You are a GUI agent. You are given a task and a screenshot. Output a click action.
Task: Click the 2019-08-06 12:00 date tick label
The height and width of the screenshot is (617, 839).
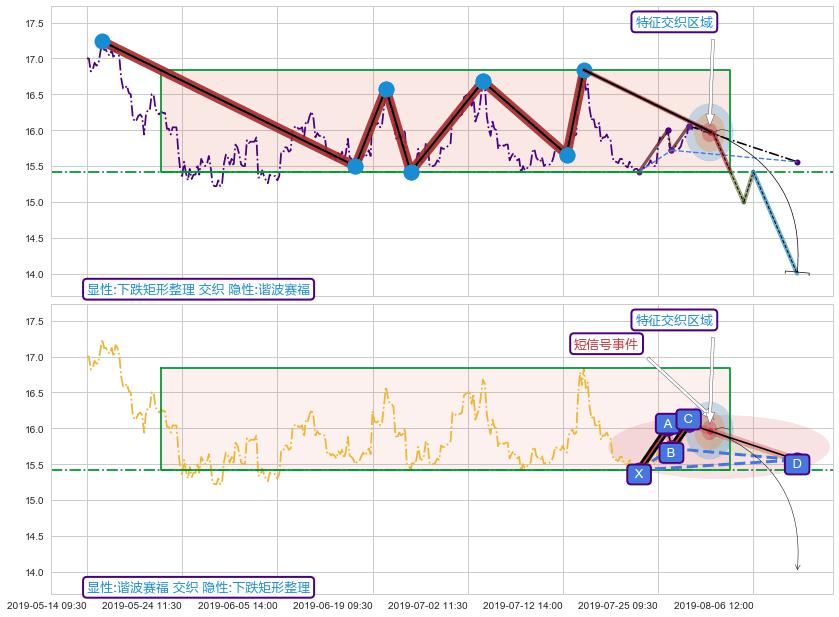tap(713, 606)
